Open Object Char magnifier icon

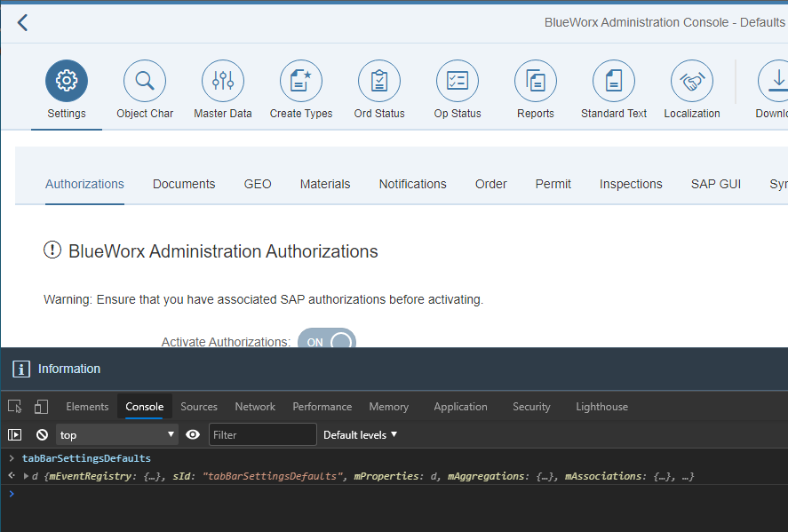coord(145,81)
